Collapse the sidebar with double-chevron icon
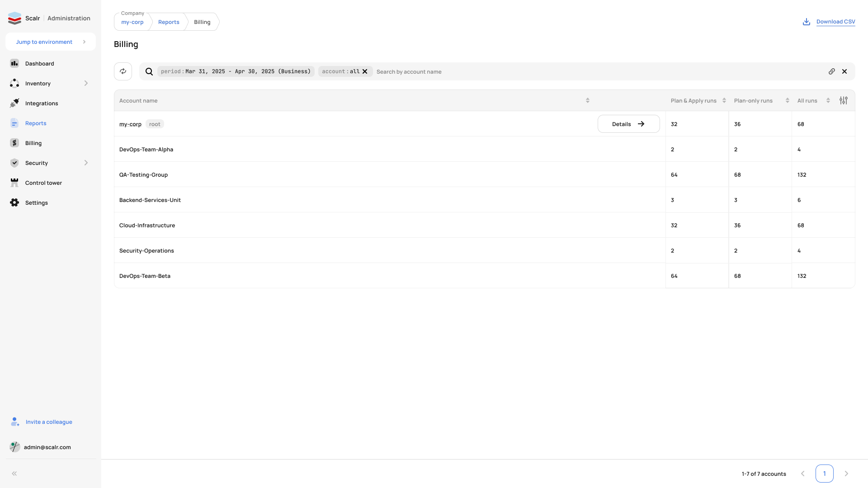Viewport: 868px width, 488px height. (x=14, y=474)
